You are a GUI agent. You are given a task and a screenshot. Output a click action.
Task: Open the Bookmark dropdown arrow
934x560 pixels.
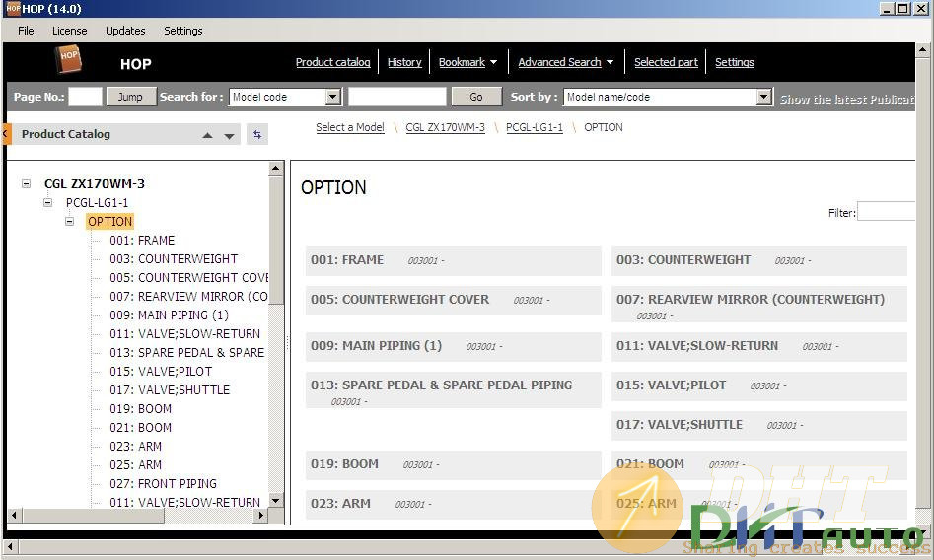(494, 62)
